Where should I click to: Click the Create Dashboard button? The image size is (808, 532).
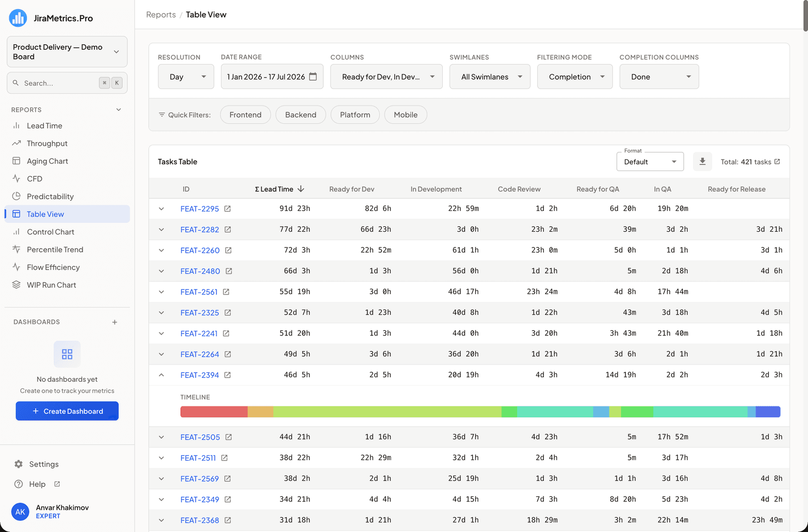(x=67, y=411)
